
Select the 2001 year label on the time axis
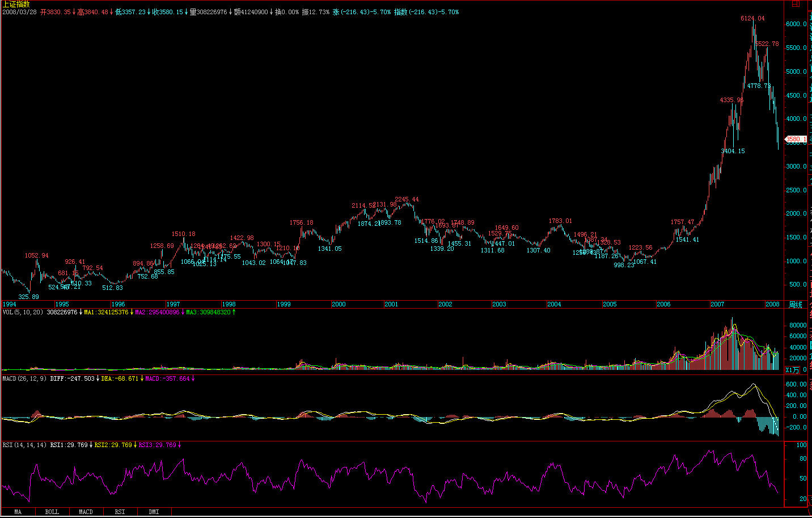(391, 305)
